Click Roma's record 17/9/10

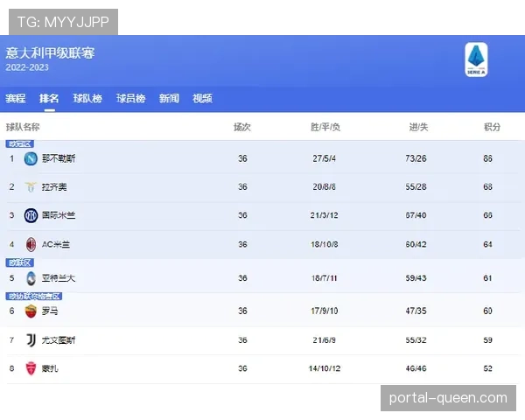point(324,311)
